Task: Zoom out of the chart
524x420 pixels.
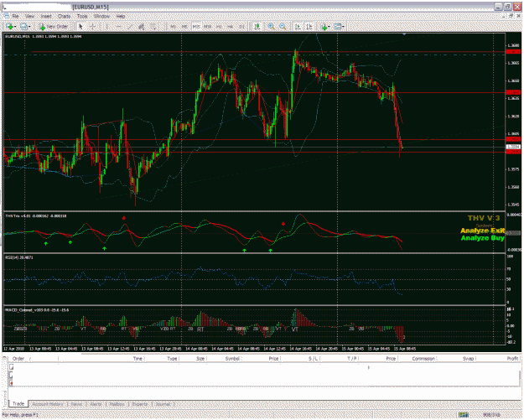Action: pyautogui.click(x=283, y=26)
